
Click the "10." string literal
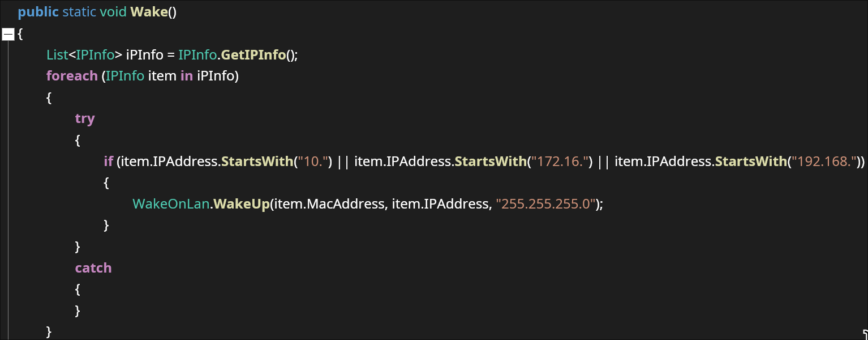(313, 161)
